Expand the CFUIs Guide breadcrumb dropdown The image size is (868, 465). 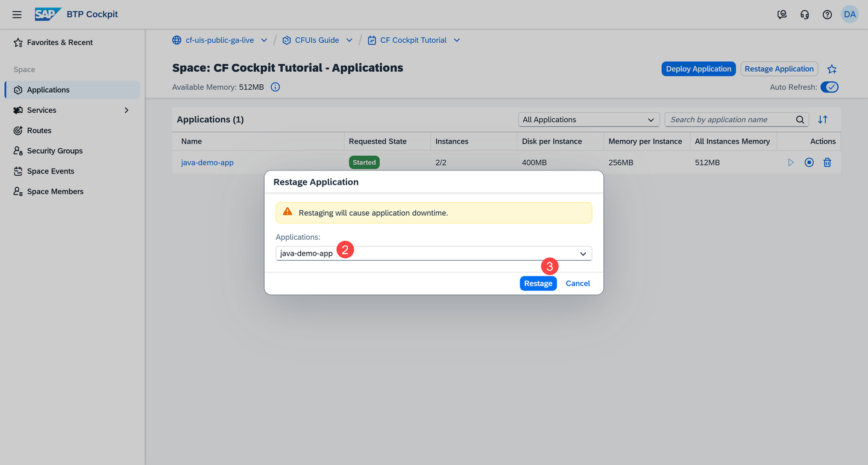[349, 40]
